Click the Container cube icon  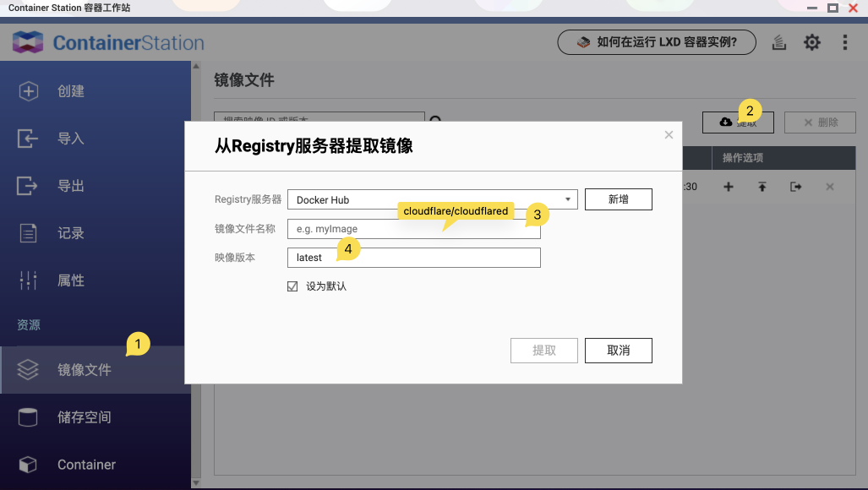(x=28, y=465)
